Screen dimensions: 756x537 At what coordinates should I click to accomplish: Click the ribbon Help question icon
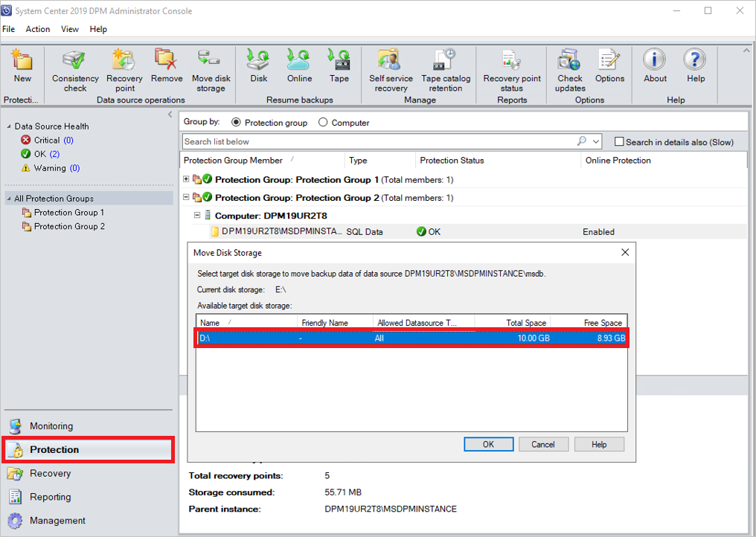coord(695,60)
